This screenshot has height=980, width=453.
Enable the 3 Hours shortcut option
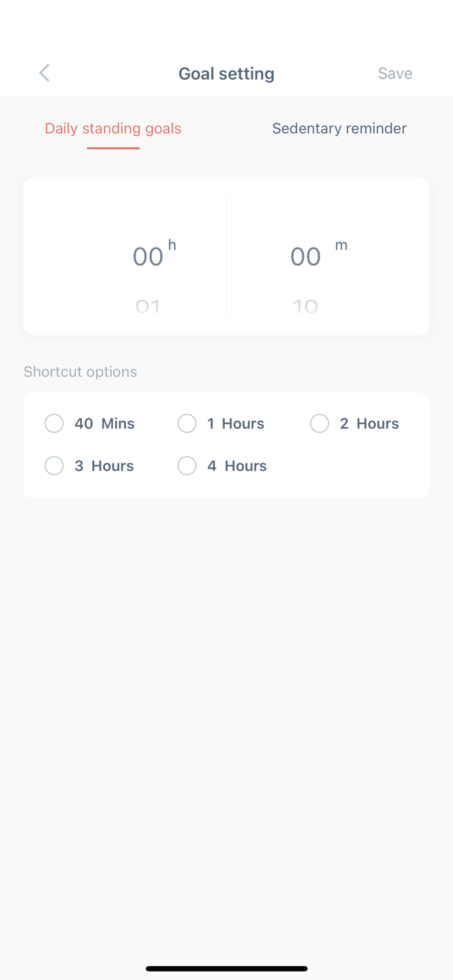click(54, 466)
